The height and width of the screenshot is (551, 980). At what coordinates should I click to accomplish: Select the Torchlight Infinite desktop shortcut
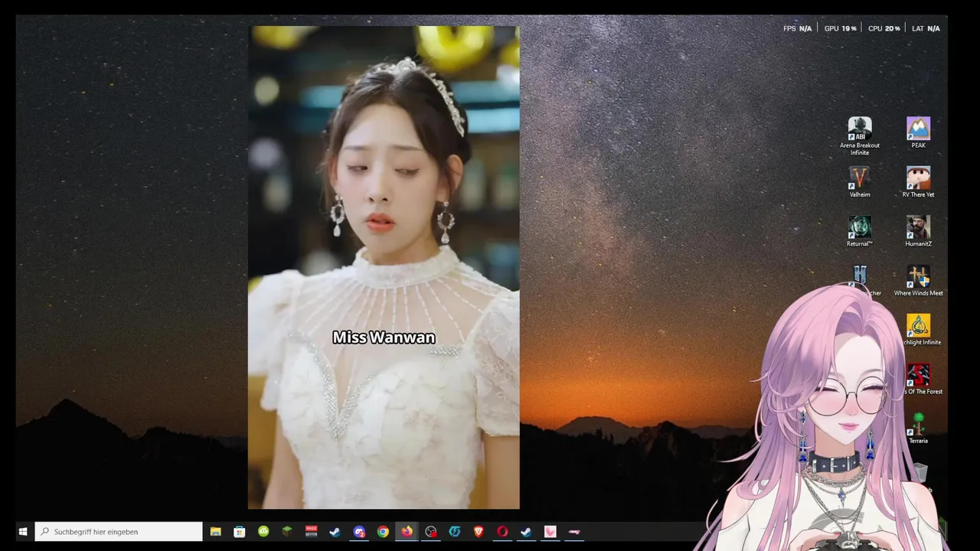pyautogui.click(x=919, y=330)
